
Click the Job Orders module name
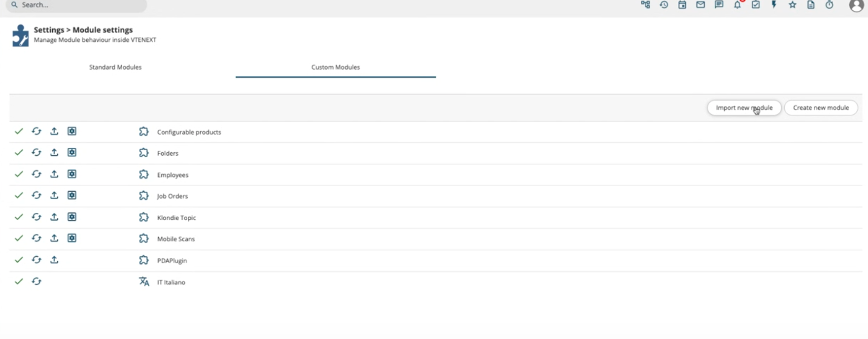pyautogui.click(x=173, y=196)
